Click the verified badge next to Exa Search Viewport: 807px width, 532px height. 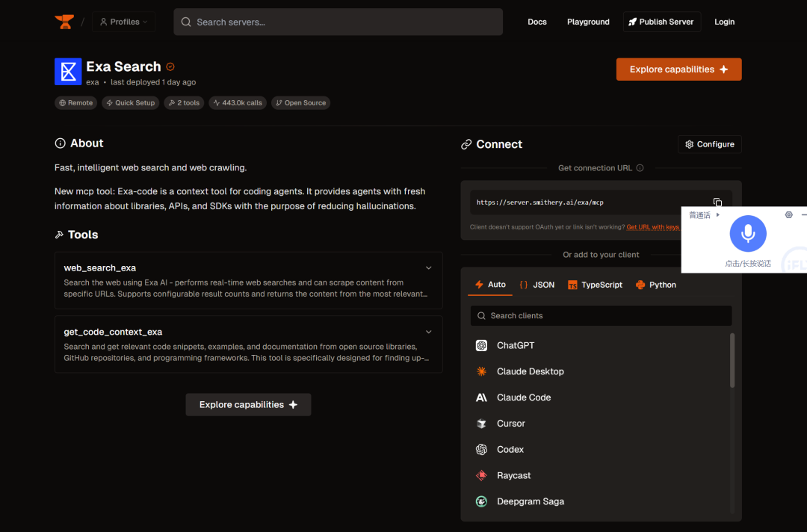[x=170, y=67]
